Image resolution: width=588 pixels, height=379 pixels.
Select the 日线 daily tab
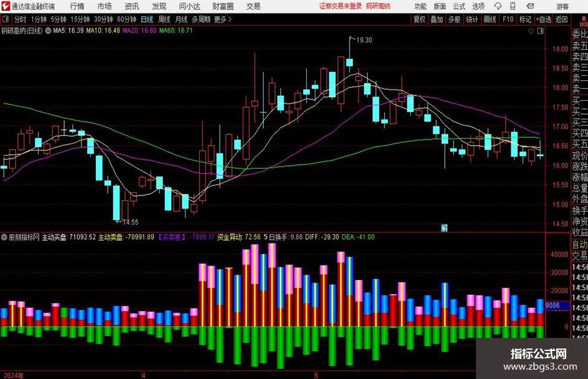coord(147,19)
